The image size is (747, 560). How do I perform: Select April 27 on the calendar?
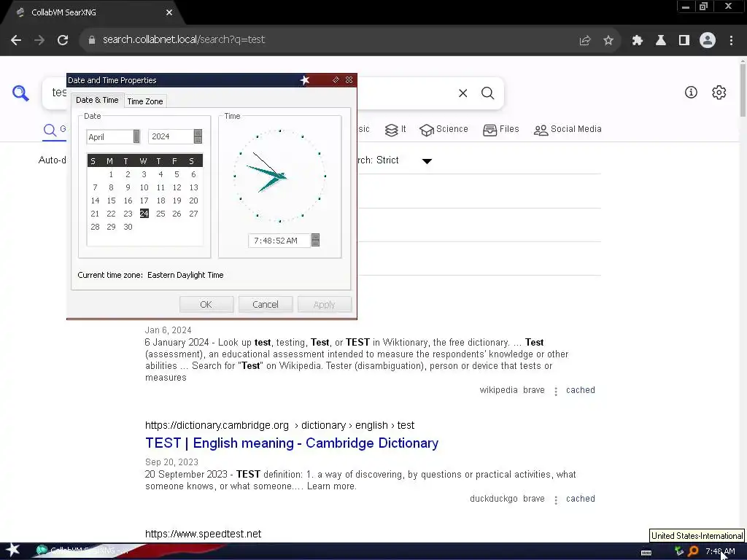(x=193, y=214)
